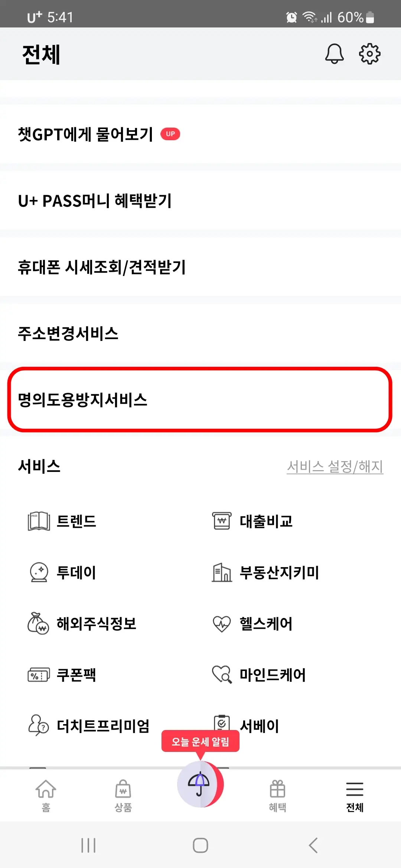Tap the 부동산지키미 building icon
The height and width of the screenshot is (868, 401).
click(x=222, y=573)
